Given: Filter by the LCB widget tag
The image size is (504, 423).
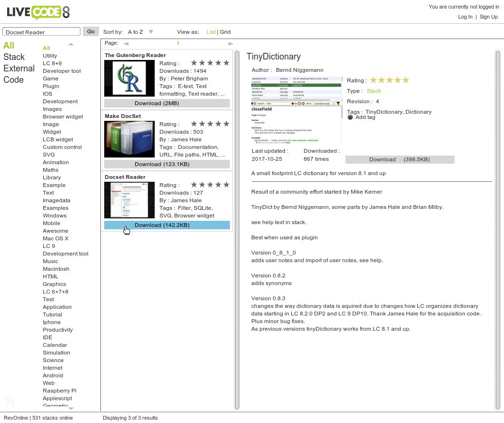Looking at the screenshot, I should pyautogui.click(x=58, y=139).
